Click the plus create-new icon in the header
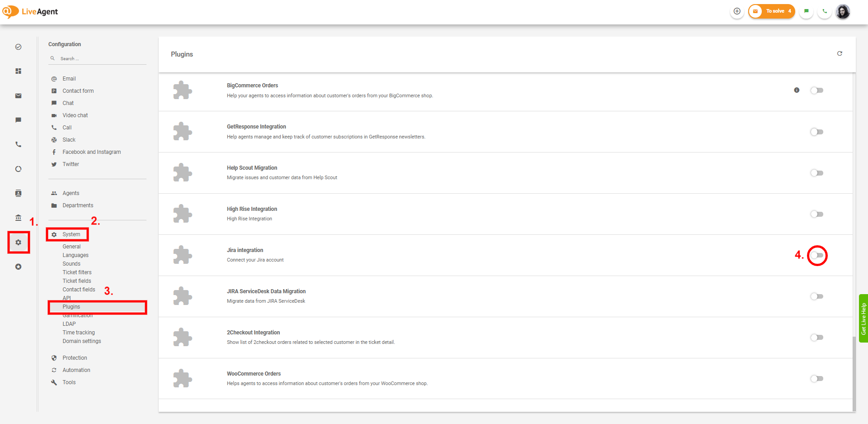This screenshot has width=868, height=424. click(737, 11)
